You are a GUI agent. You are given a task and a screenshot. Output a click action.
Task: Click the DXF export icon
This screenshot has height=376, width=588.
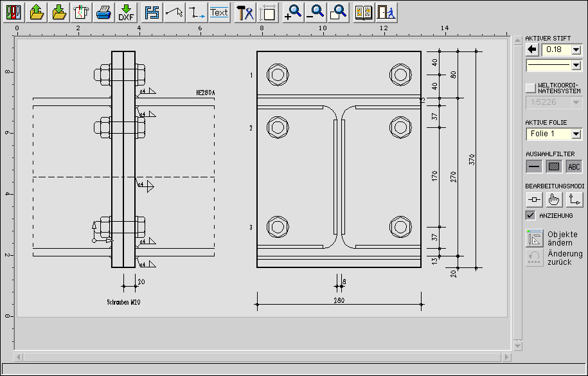126,12
